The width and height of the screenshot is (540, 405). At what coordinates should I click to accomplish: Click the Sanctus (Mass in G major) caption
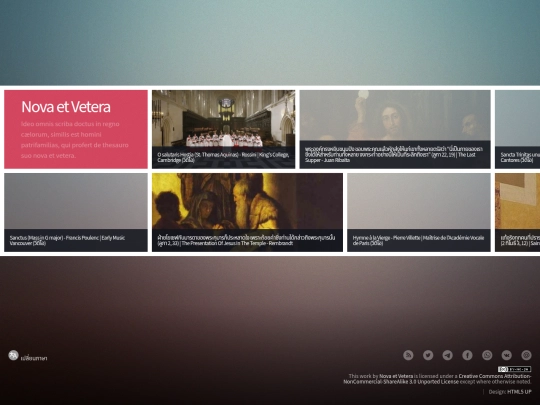pyautogui.click(x=67, y=240)
